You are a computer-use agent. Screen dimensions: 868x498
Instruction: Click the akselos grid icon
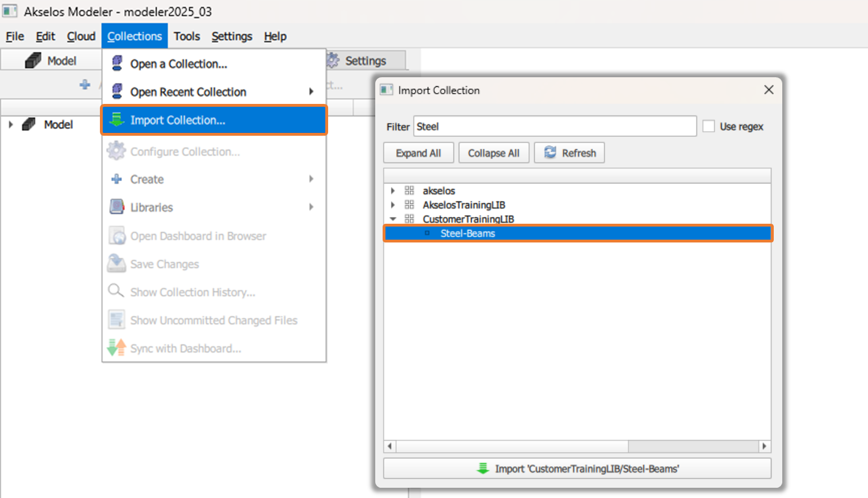click(409, 191)
